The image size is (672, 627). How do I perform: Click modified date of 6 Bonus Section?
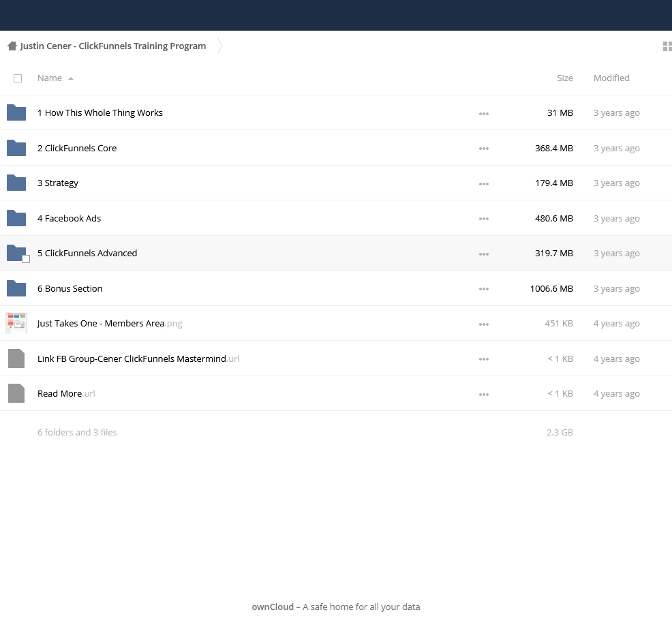[x=616, y=288]
